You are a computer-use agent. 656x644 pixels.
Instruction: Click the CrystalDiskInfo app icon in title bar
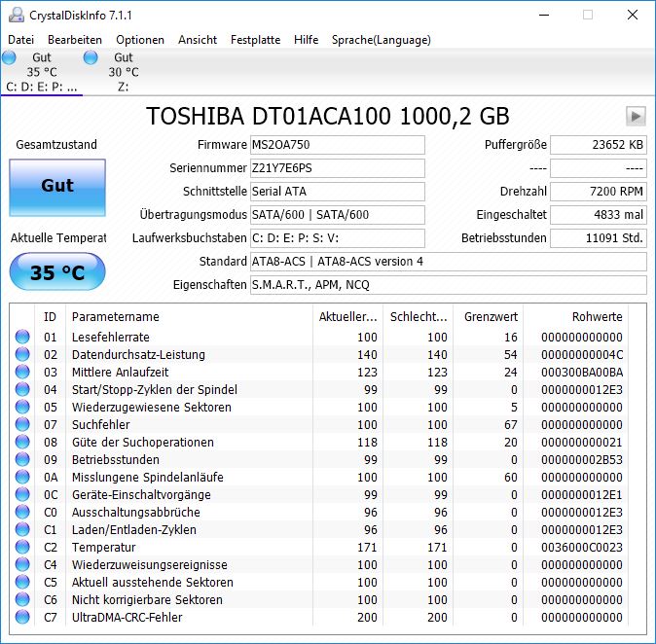tap(17, 15)
